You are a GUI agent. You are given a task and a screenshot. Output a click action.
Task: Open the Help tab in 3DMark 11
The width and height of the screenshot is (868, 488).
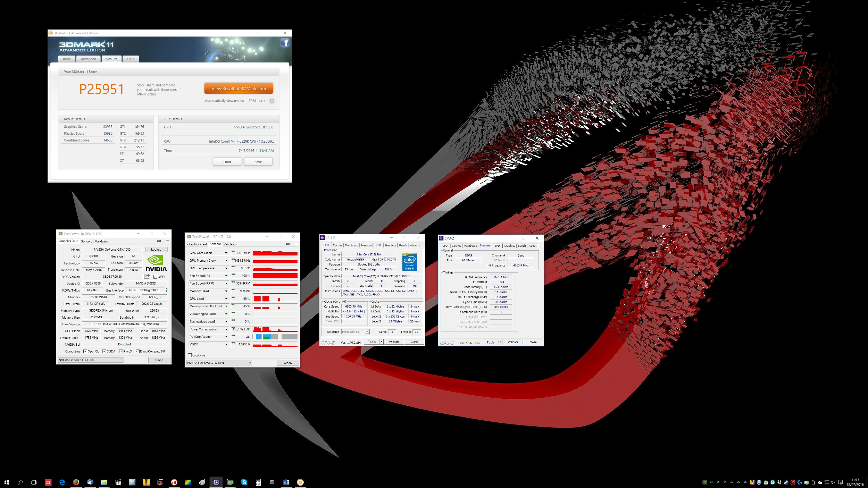tap(131, 59)
